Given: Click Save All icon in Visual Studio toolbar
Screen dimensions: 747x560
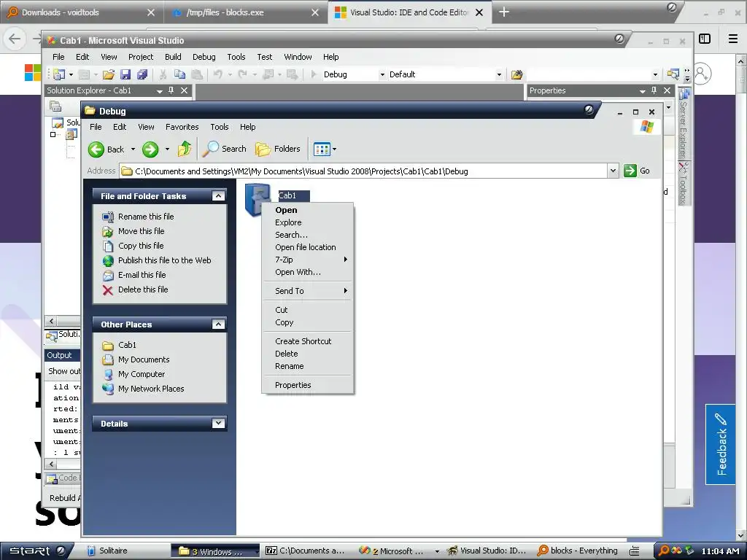Looking at the screenshot, I should tap(142, 74).
